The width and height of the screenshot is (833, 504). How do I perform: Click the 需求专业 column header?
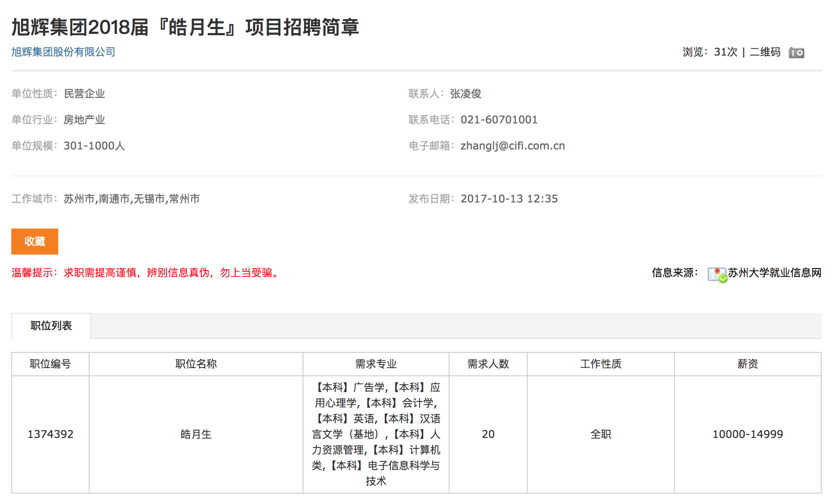[x=376, y=364]
